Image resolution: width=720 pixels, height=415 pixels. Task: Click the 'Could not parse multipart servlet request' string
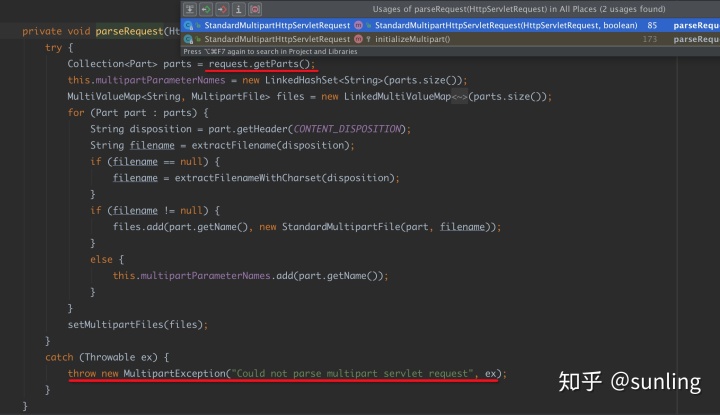(x=352, y=373)
